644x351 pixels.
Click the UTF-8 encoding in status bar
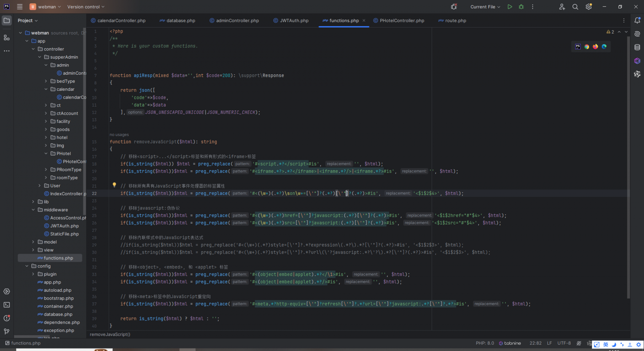tap(564, 343)
